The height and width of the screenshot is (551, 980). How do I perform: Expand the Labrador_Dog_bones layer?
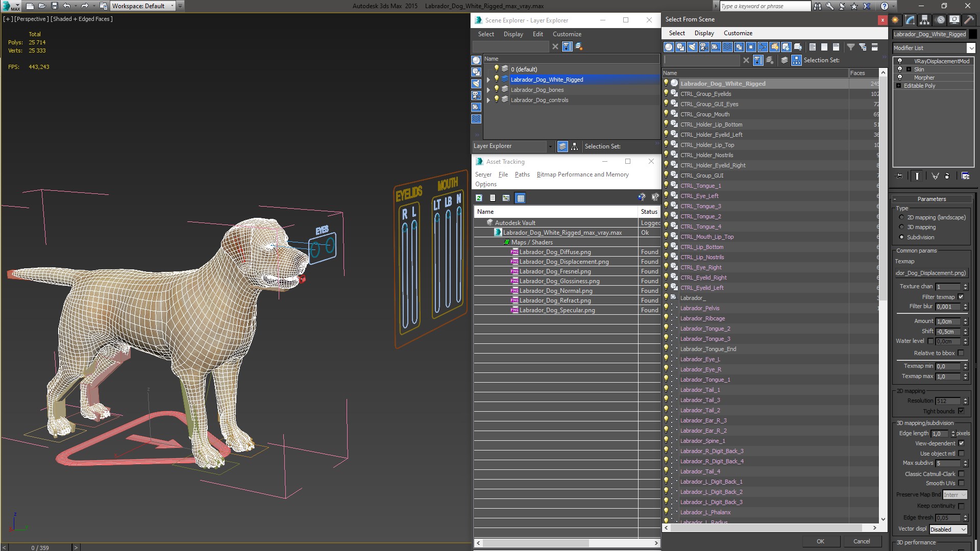pyautogui.click(x=488, y=90)
